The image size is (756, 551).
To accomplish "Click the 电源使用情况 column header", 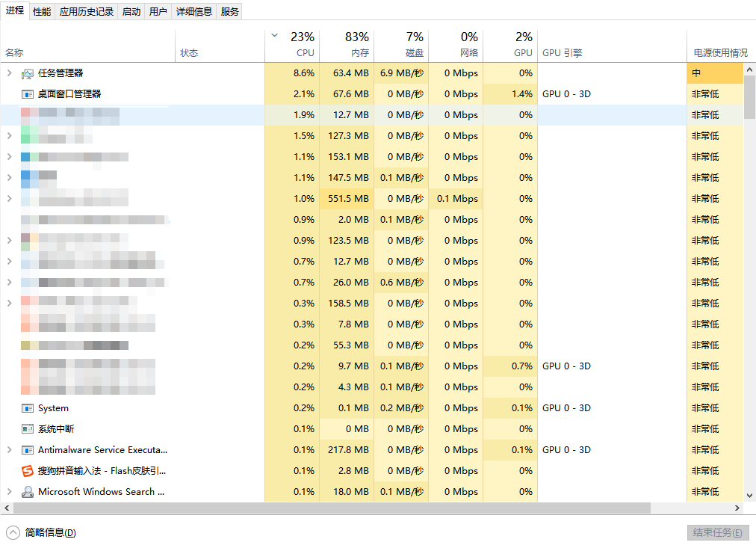I will tap(720, 53).
